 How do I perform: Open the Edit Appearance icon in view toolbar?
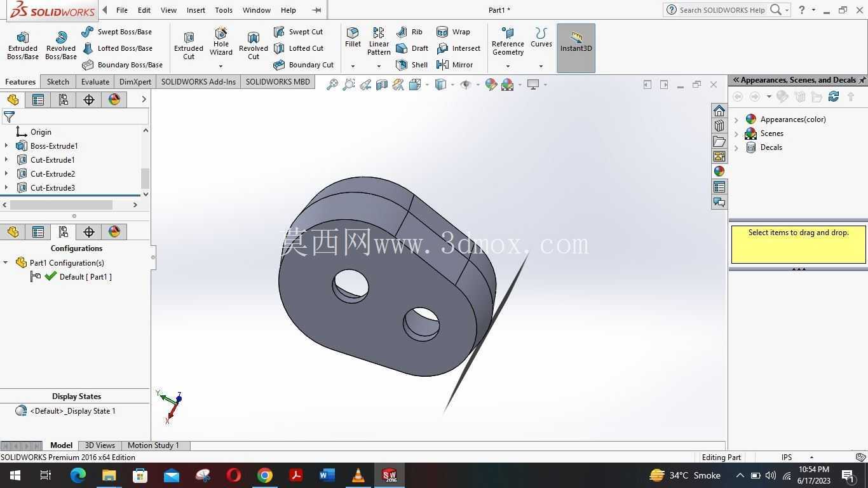point(491,85)
